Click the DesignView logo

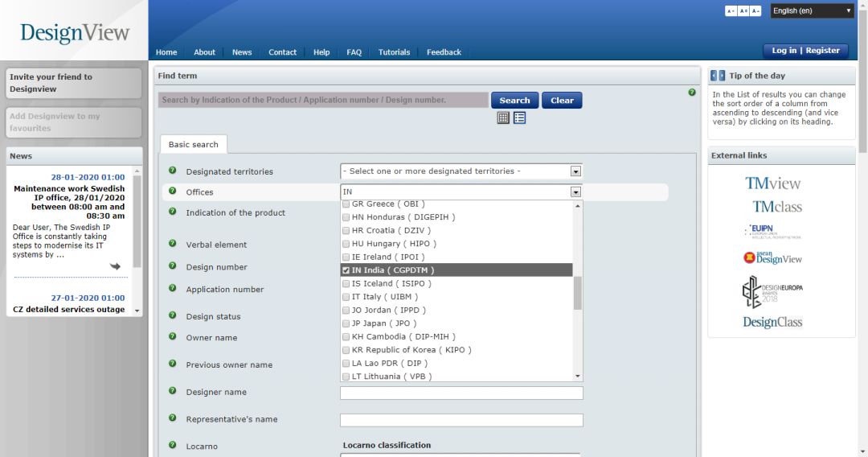pos(75,33)
